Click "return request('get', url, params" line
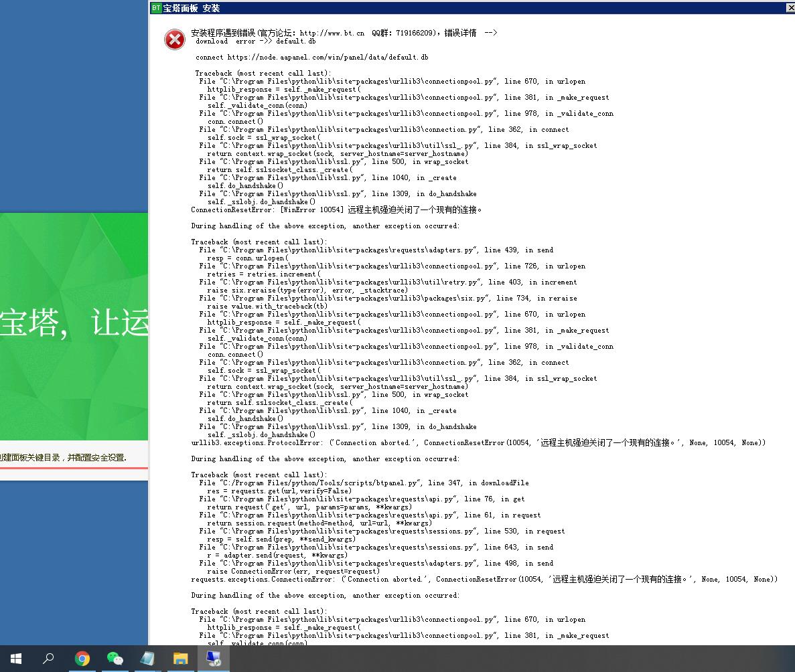The width and height of the screenshot is (795, 672). tap(309, 507)
